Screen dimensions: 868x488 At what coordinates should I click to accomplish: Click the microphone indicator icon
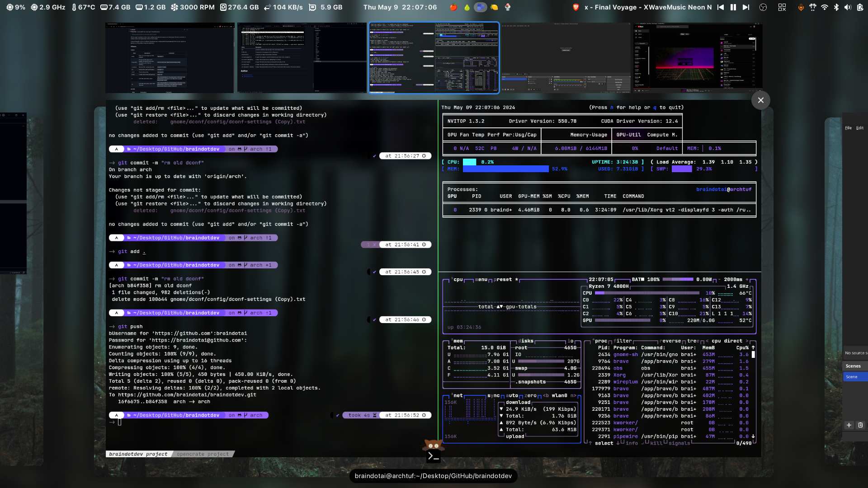[801, 7]
